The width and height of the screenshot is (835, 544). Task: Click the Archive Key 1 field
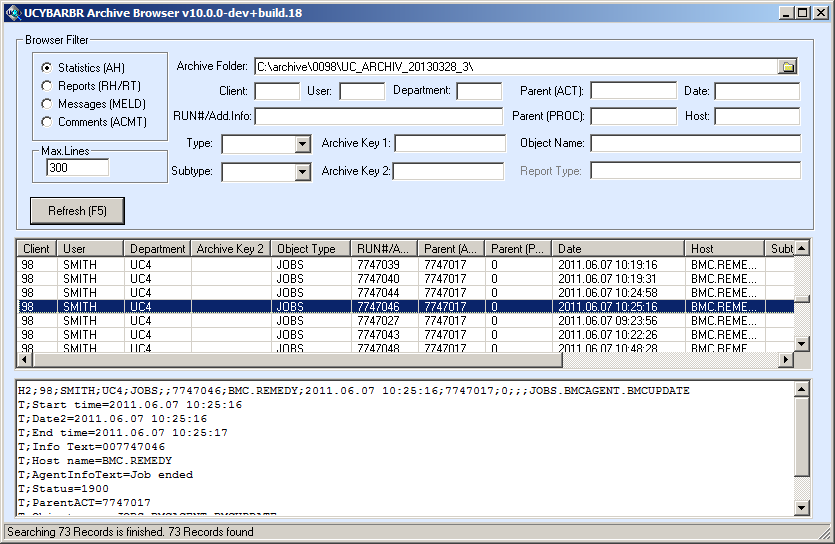coord(450,143)
